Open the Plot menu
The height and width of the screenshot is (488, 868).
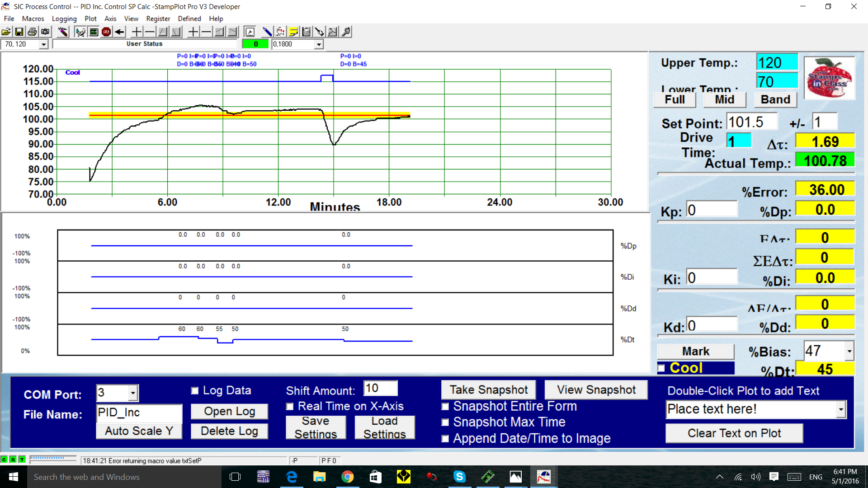point(90,19)
